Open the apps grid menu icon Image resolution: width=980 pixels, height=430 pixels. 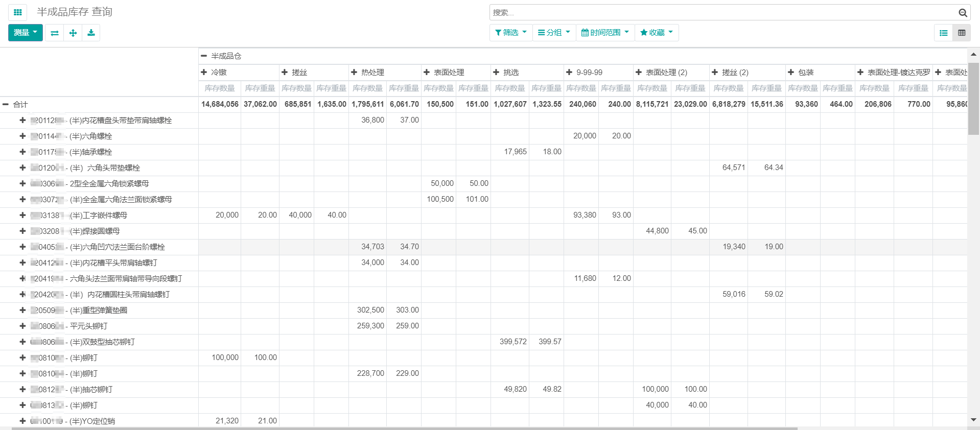tap(18, 12)
